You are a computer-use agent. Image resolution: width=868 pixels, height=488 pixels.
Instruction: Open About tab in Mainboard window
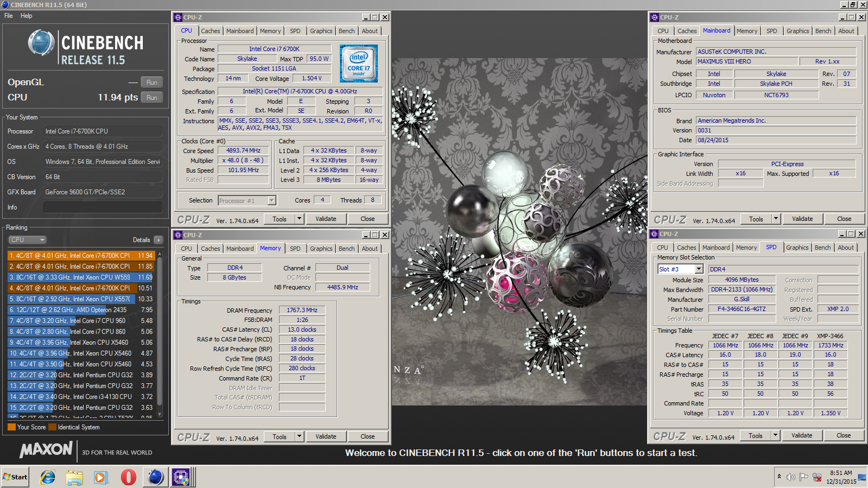[x=846, y=31]
